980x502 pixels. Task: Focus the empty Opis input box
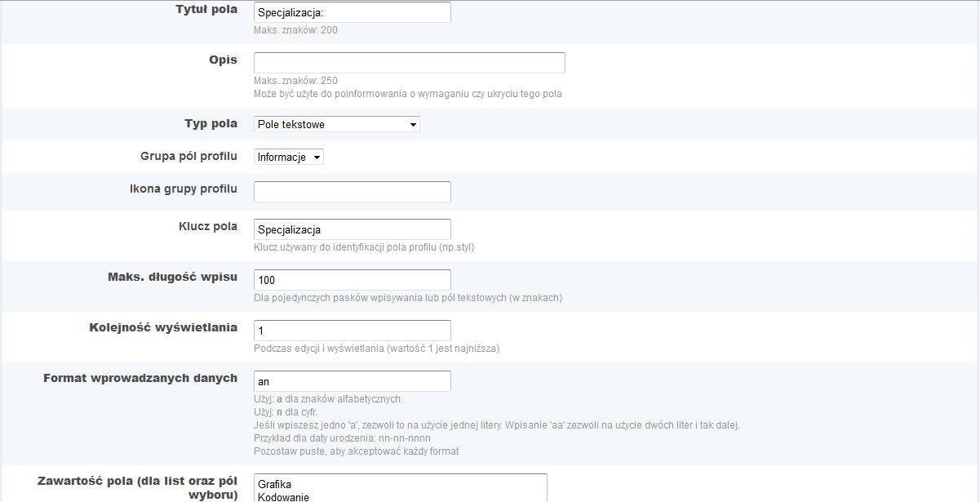409,63
